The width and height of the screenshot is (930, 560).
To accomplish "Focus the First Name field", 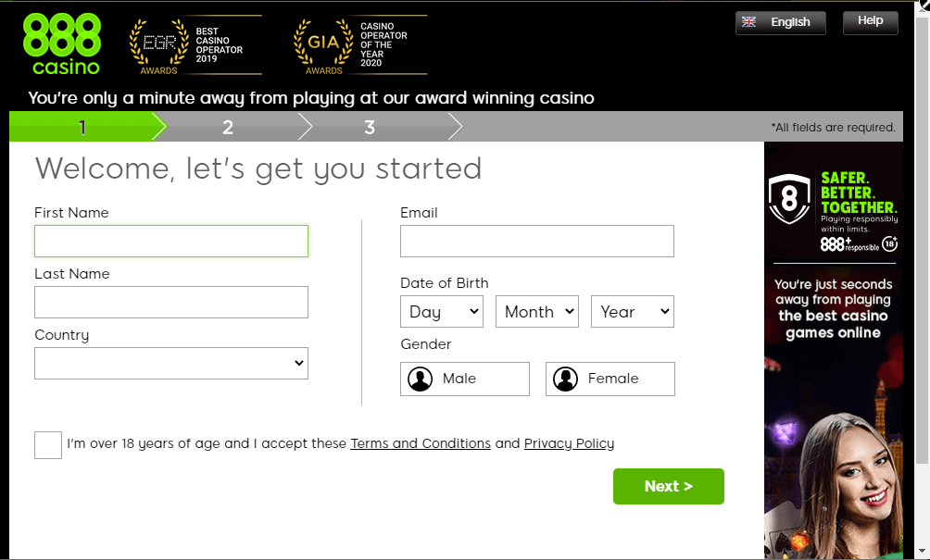I will tap(171, 242).
